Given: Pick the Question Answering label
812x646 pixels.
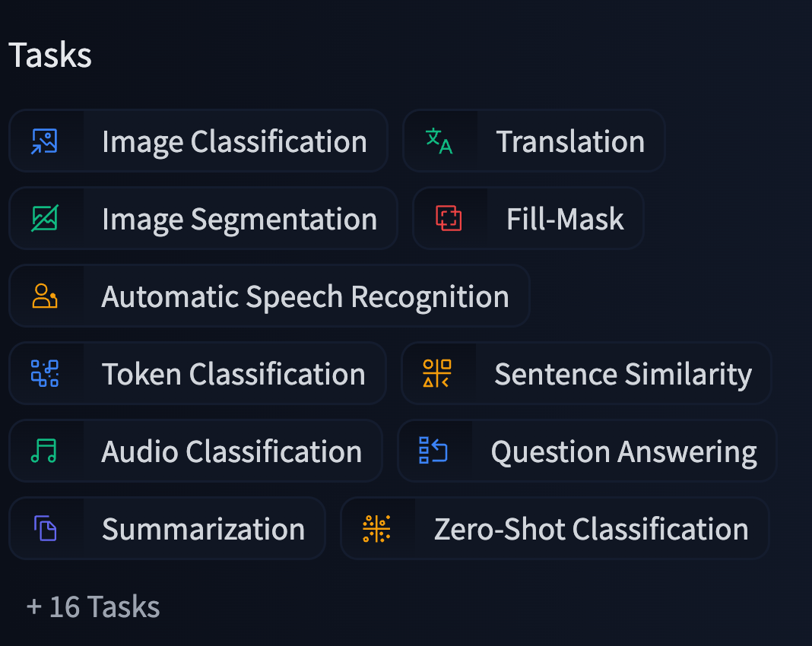Looking at the screenshot, I should pyautogui.click(x=623, y=452).
